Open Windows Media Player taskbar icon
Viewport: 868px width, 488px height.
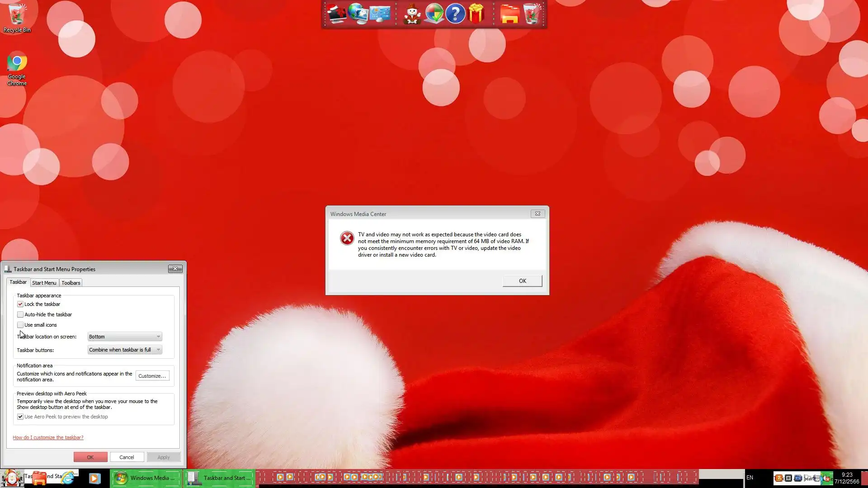pos(94,478)
